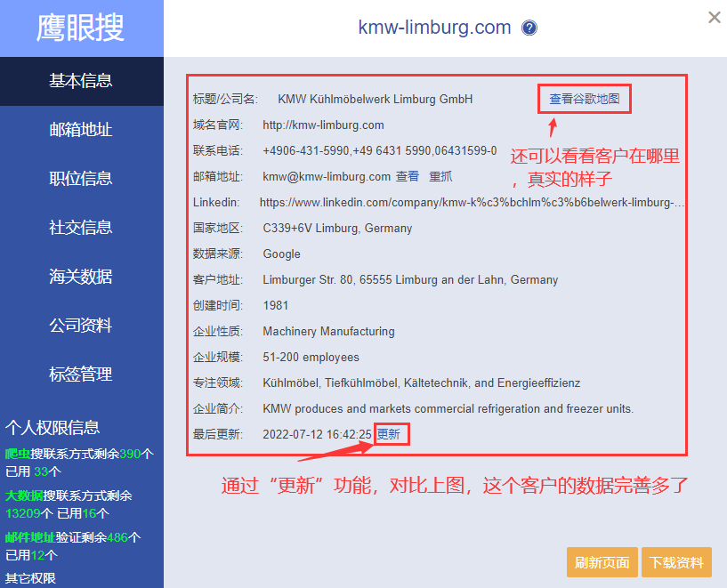Click the 鹰眼搜 logo
The height and width of the screenshot is (588, 727).
(81, 28)
